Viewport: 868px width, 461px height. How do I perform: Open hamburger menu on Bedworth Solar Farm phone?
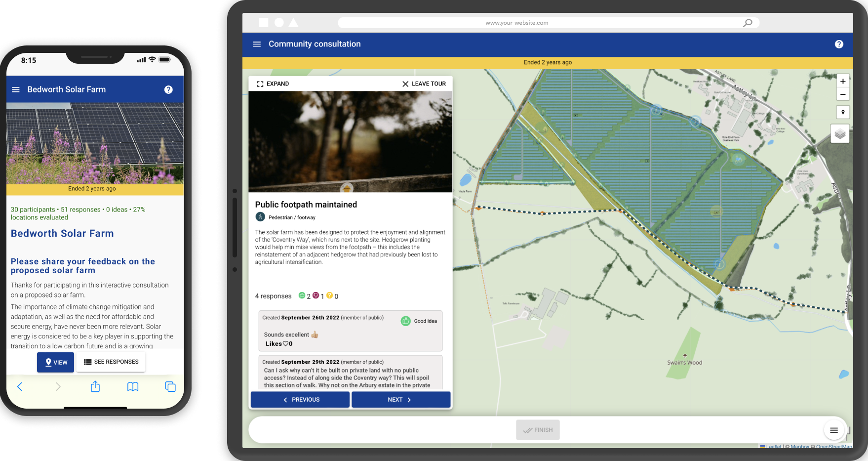point(16,89)
